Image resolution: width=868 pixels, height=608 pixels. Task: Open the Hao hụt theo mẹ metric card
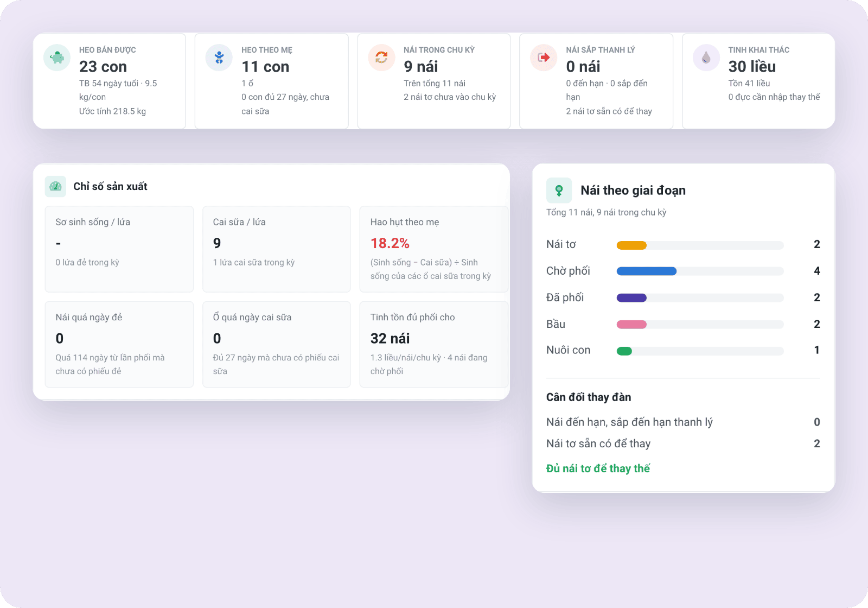tap(434, 249)
